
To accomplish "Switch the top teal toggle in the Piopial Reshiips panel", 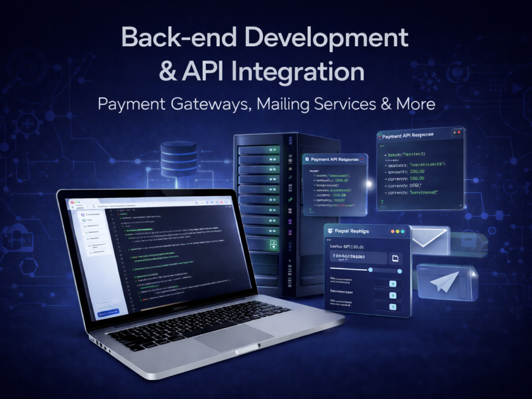I will click(393, 284).
